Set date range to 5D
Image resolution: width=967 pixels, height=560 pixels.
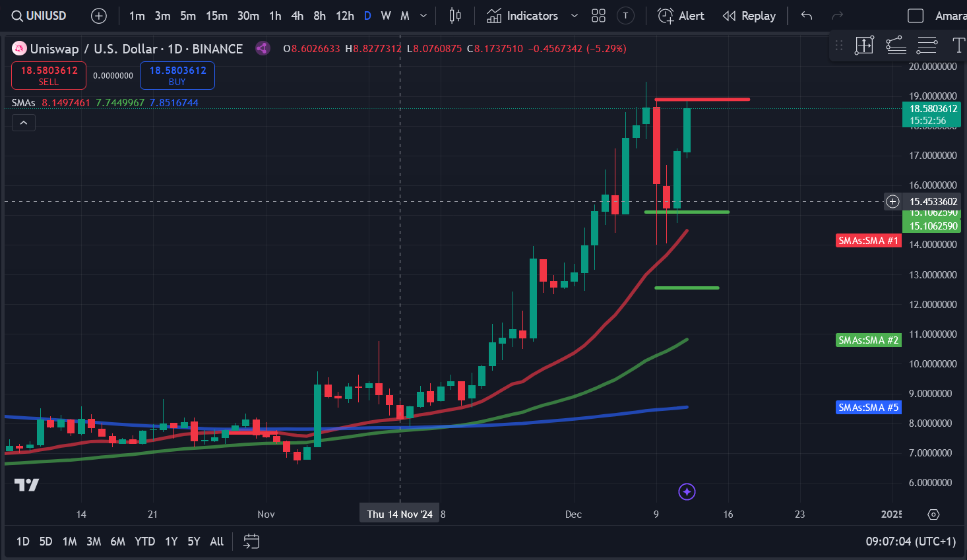click(x=46, y=542)
